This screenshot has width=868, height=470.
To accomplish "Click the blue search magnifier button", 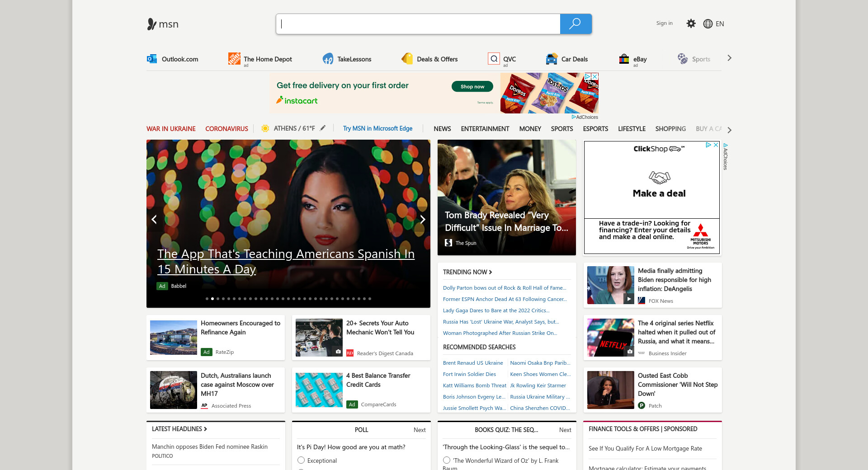I will click(x=575, y=24).
